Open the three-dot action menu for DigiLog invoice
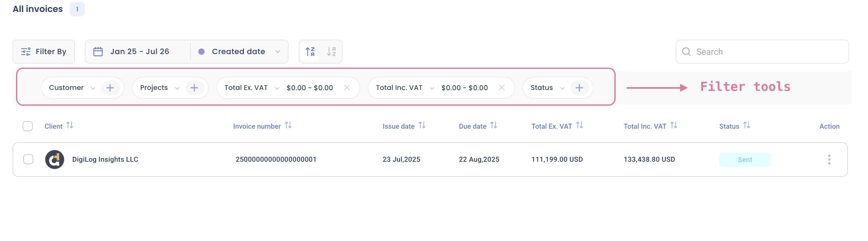Screen dimensions: 868x241 (829, 159)
